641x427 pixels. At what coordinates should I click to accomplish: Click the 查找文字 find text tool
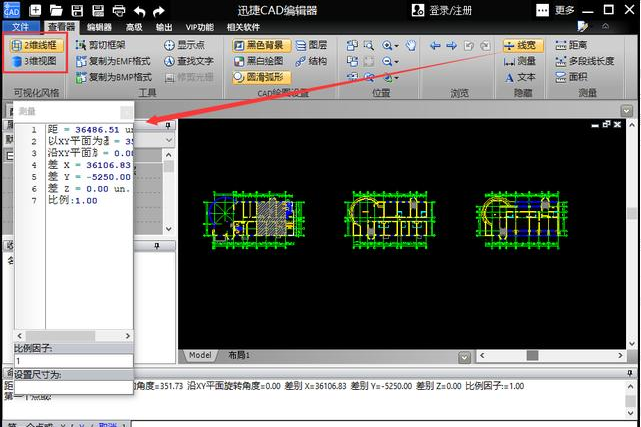pyautogui.click(x=188, y=61)
